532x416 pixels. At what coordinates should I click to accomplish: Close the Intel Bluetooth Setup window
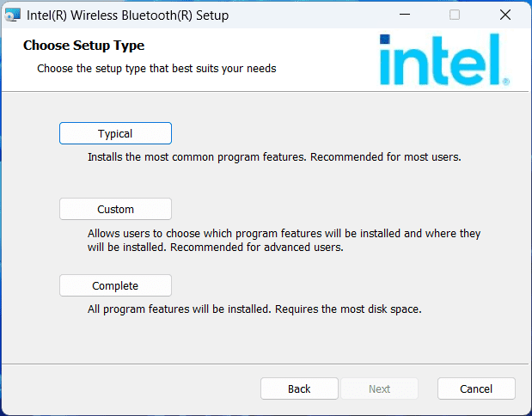tap(505, 15)
